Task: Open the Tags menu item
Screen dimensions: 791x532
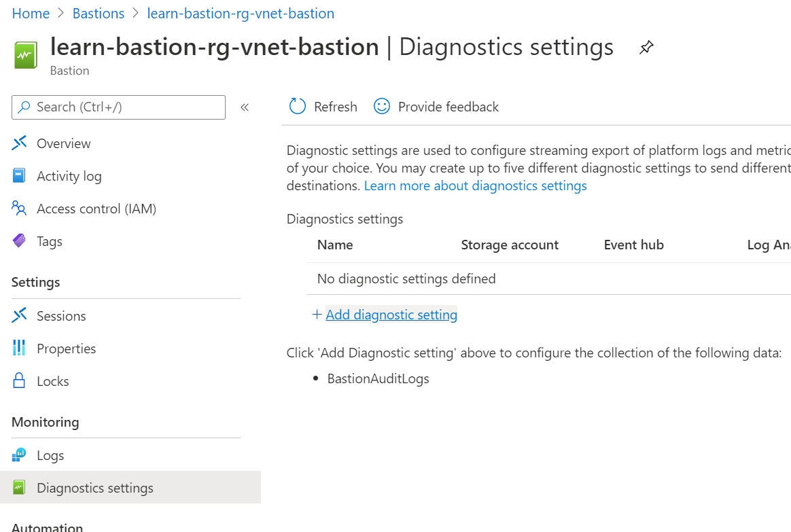Action: click(x=50, y=242)
